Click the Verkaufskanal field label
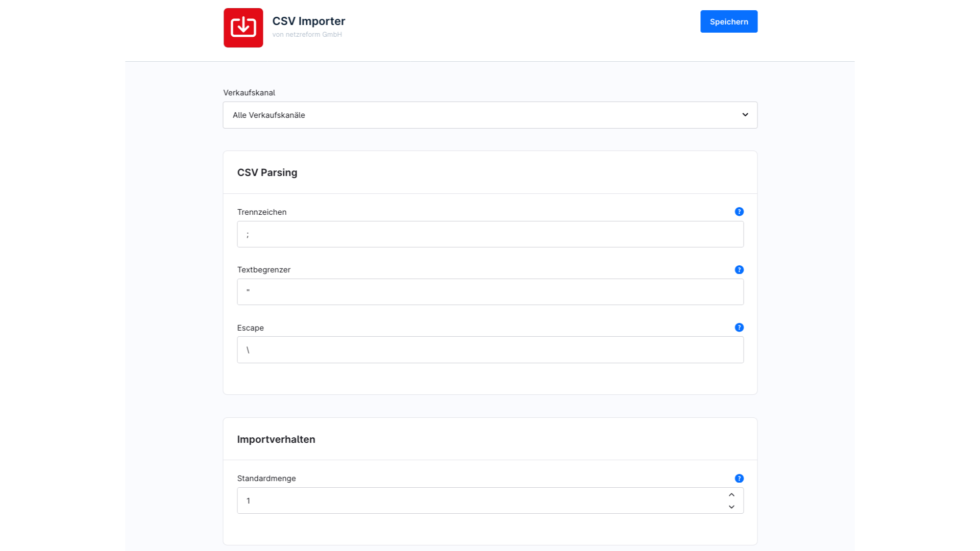This screenshot has height=551, width=980. pyautogui.click(x=249, y=93)
